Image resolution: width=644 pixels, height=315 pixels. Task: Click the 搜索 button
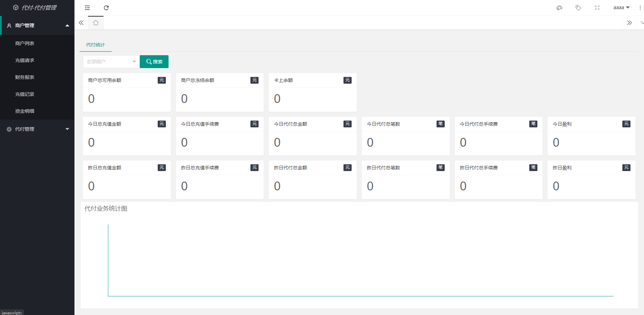[x=154, y=62]
